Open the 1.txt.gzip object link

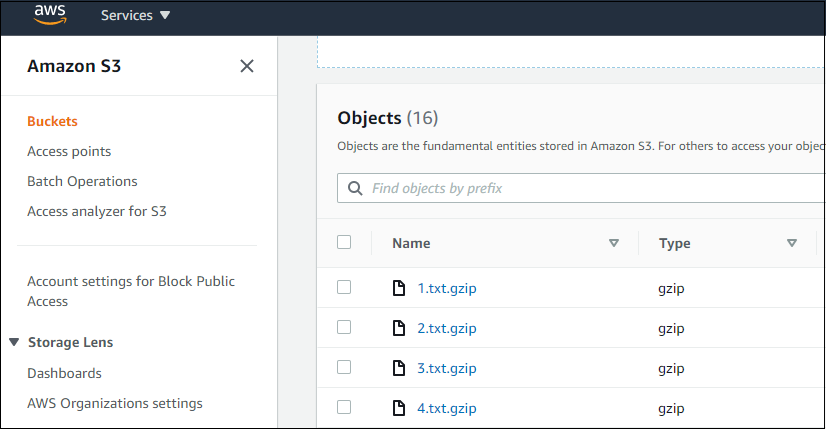tap(447, 288)
